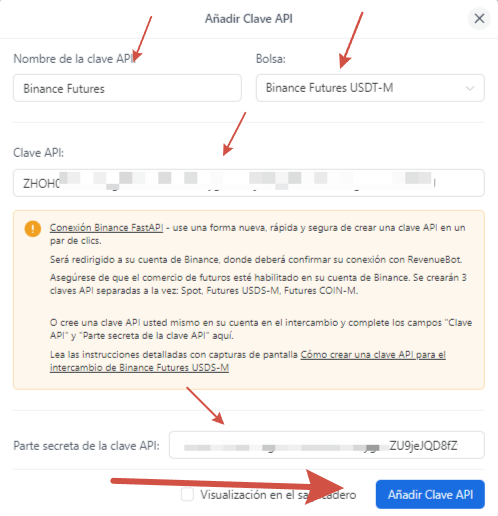Click the Añadir Clave API dialog title
This screenshot has width=498, height=516.
coord(249,19)
